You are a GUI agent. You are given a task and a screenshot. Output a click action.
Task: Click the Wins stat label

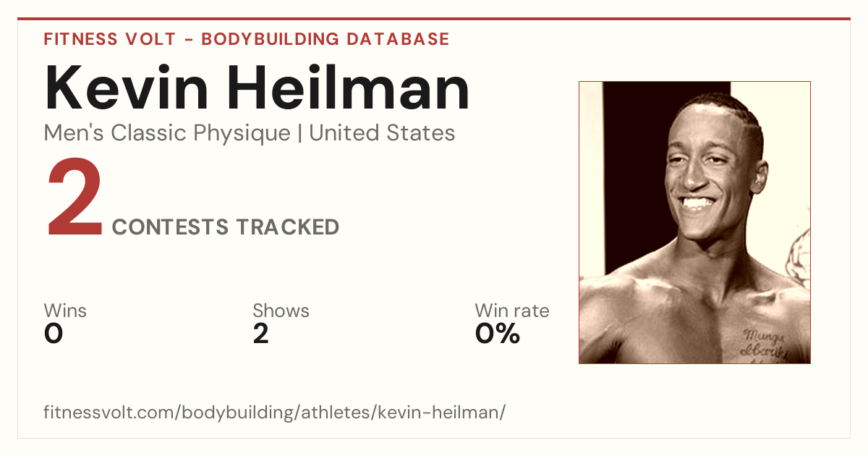coord(65,311)
